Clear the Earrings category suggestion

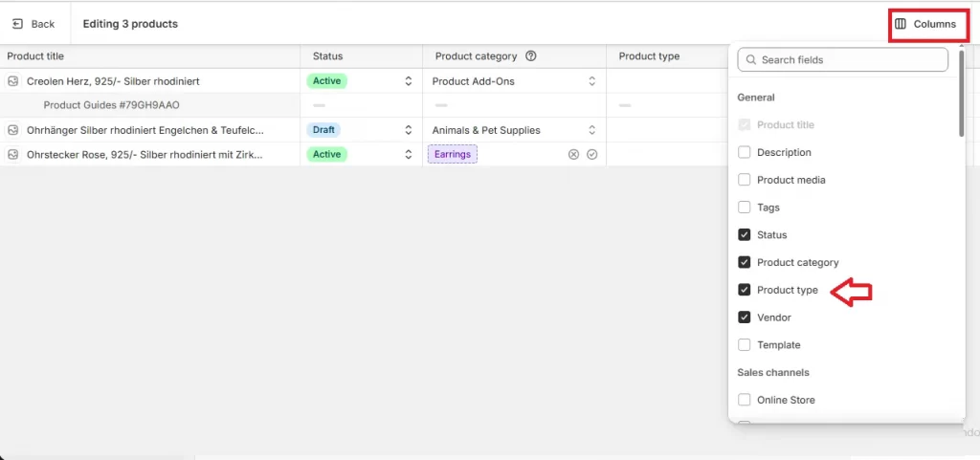click(x=573, y=154)
